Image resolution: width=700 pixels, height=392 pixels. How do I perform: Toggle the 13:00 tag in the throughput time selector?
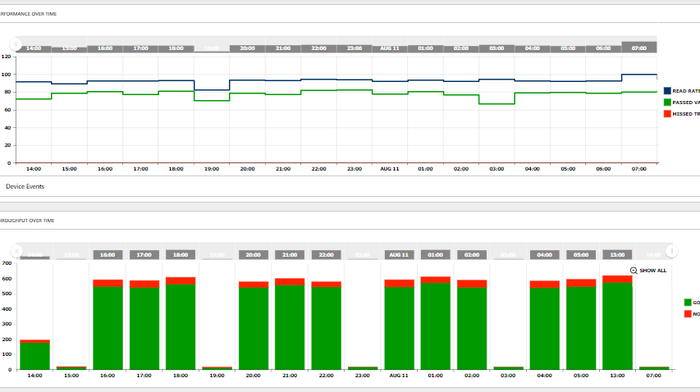tap(617, 254)
